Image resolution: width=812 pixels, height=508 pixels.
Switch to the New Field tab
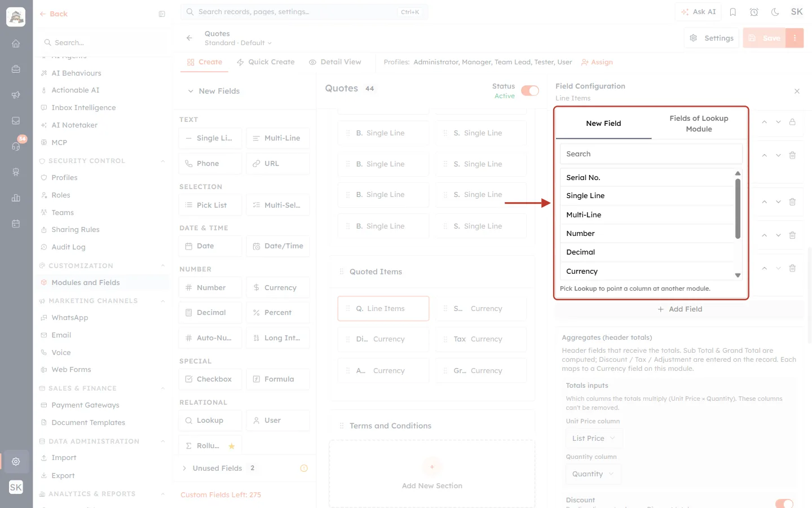coord(603,123)
